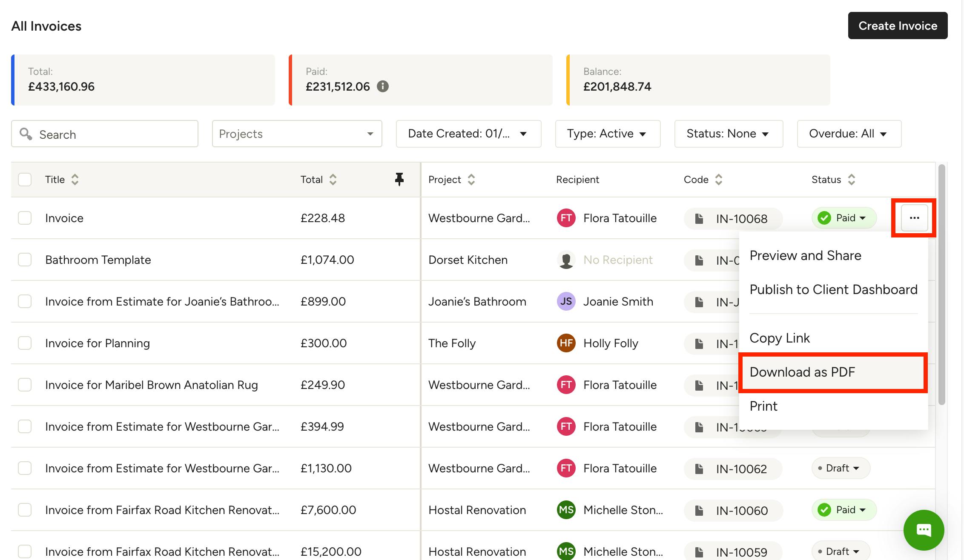Tick the checkbox for the £7,600.00 invoice row

pos(25,510)
